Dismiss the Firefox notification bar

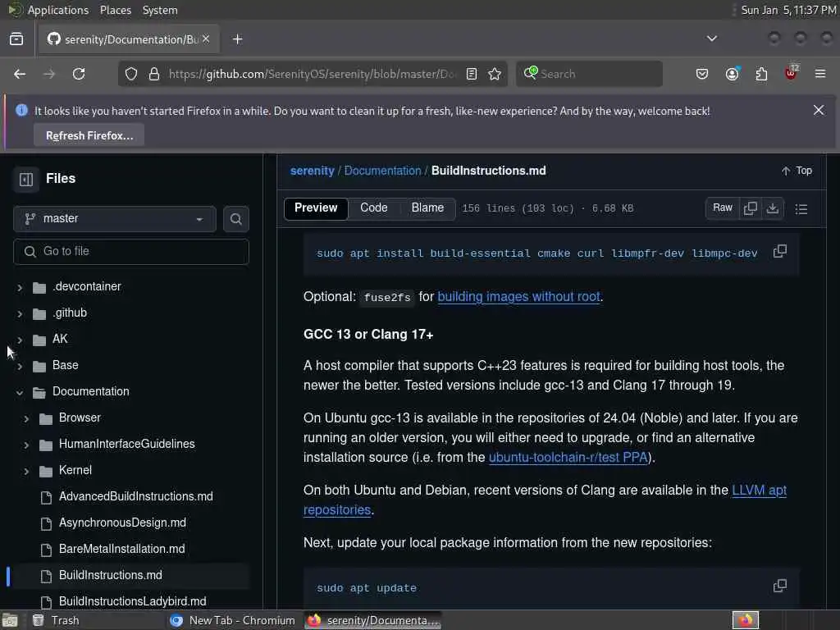point(818,111)
